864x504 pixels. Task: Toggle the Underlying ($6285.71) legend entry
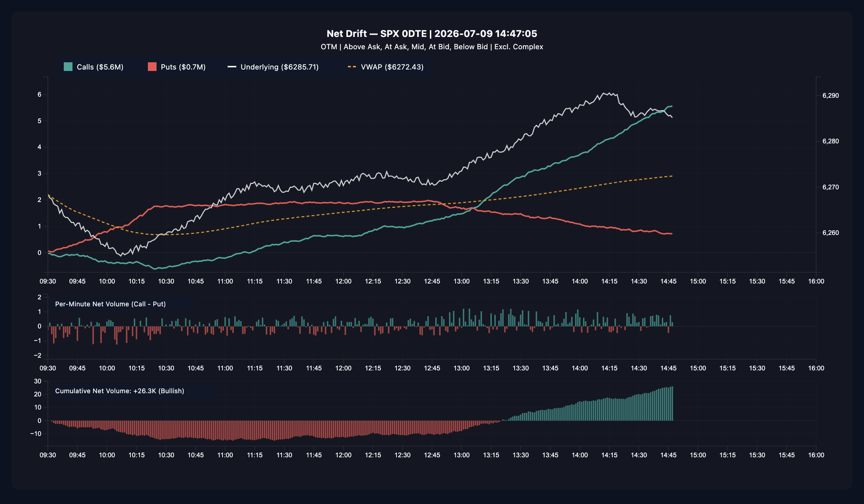(273, 67)
